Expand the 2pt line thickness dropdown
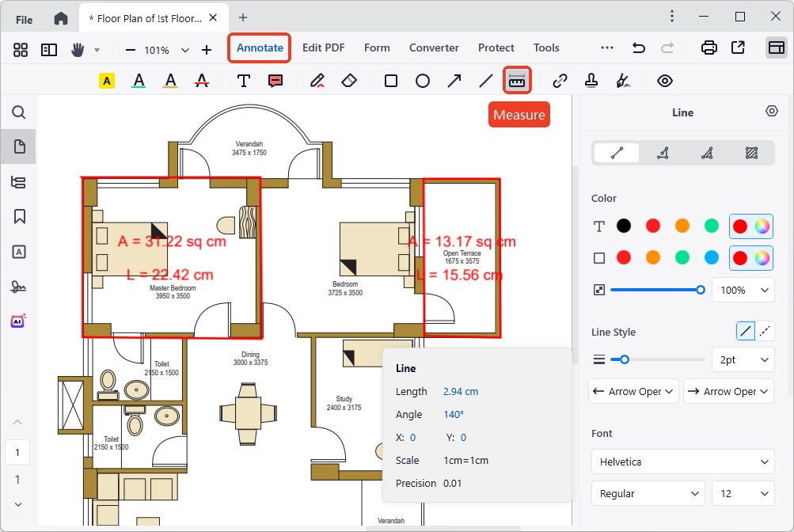Image resolution: width=794 pixels, height=532 pixels. (x=742, y=359)
